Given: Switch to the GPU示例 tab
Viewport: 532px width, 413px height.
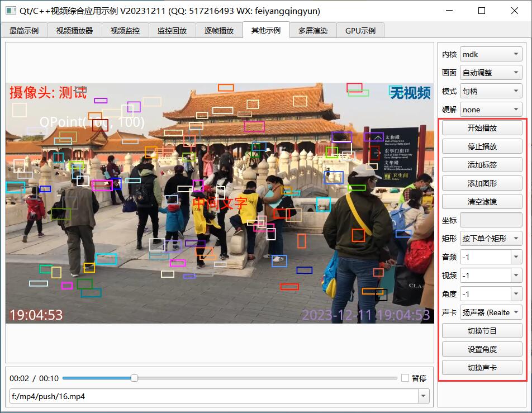Looking at the screenshot, I should tap(360, 31).
